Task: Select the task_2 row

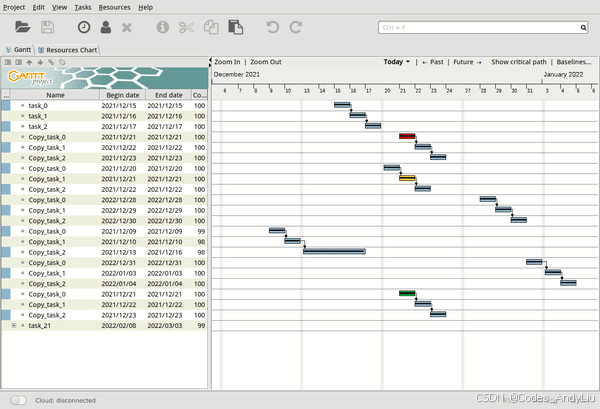Action: [x=105, y=127]
